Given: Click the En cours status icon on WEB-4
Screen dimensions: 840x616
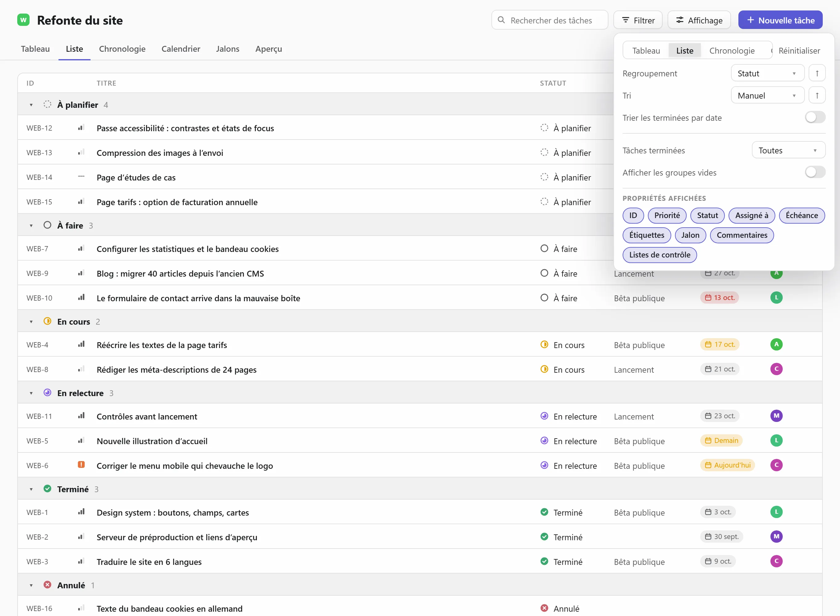Looking at the screenshot, I should click(x=544, y=345).
